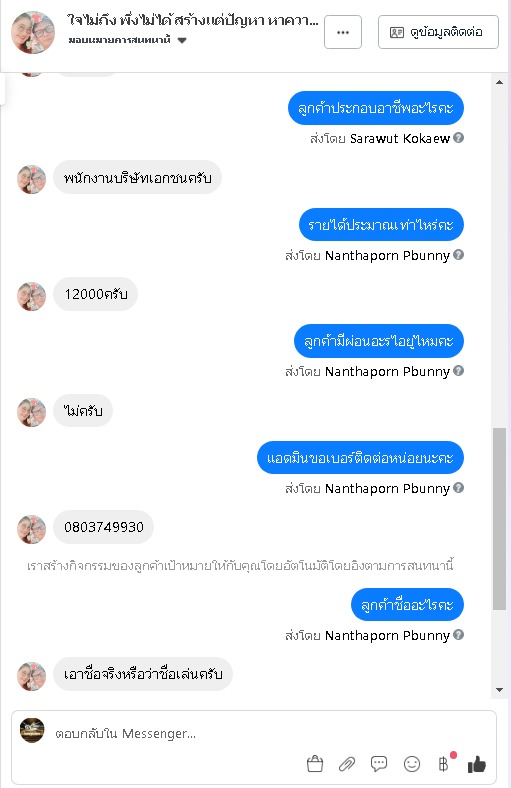Screen dimensions: 511x788
Task: Open saved replies speech bubble icon
Action: point(379,764)
